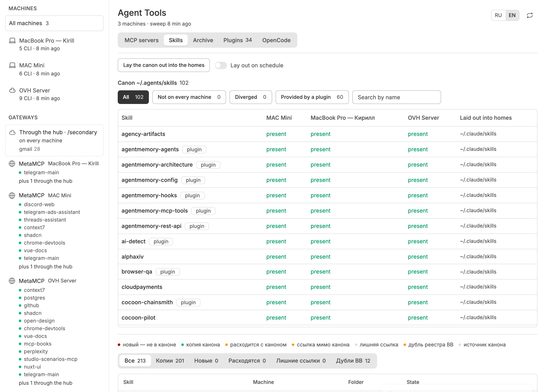Image resolution: width=546 pixels, height=392 pixels.
Task: Select All machines in sidebar
Action: point(54,23)
